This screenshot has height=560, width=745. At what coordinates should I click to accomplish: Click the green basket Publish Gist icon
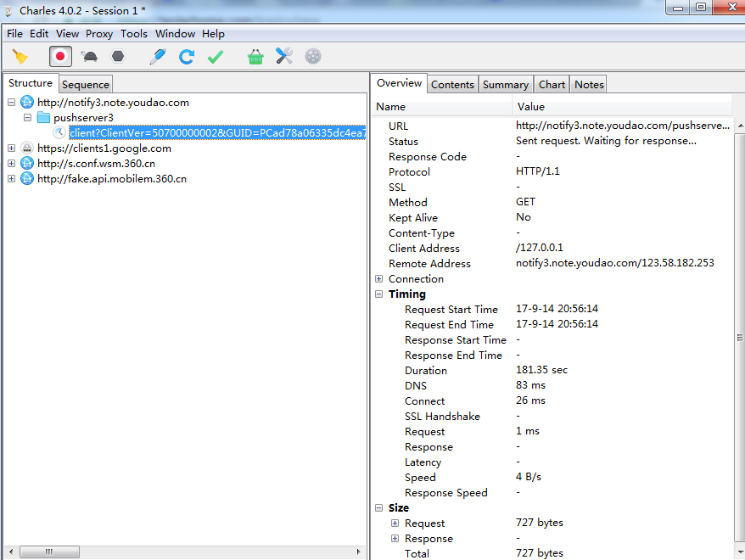tap(255, 57)
